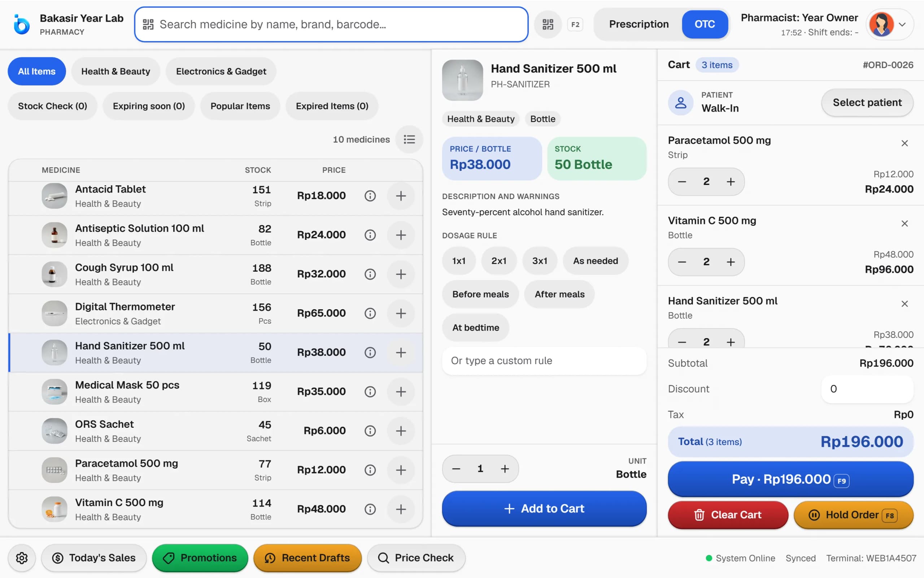924x578 pixels.
Task: Add Antiseptic Solution 100 ml with plus icon
Action: (401, 235)
